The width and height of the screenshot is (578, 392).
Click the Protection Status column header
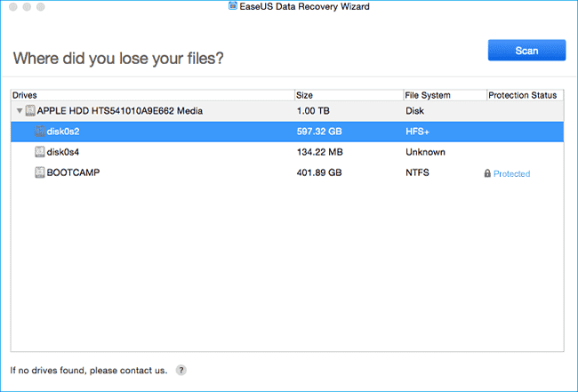[522, 95]
